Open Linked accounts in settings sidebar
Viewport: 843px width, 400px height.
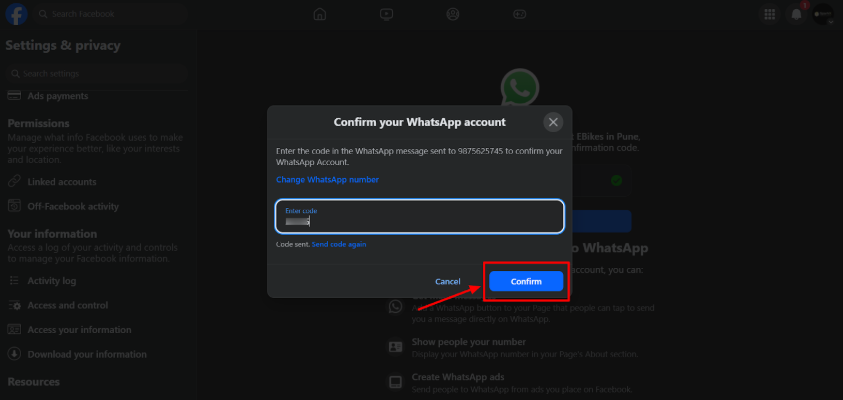(x=62, y=182)
